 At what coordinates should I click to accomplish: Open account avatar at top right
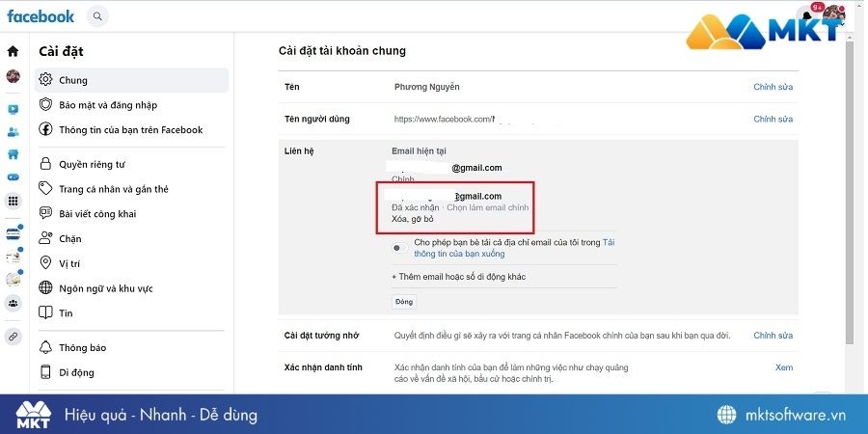click(833, 14)
